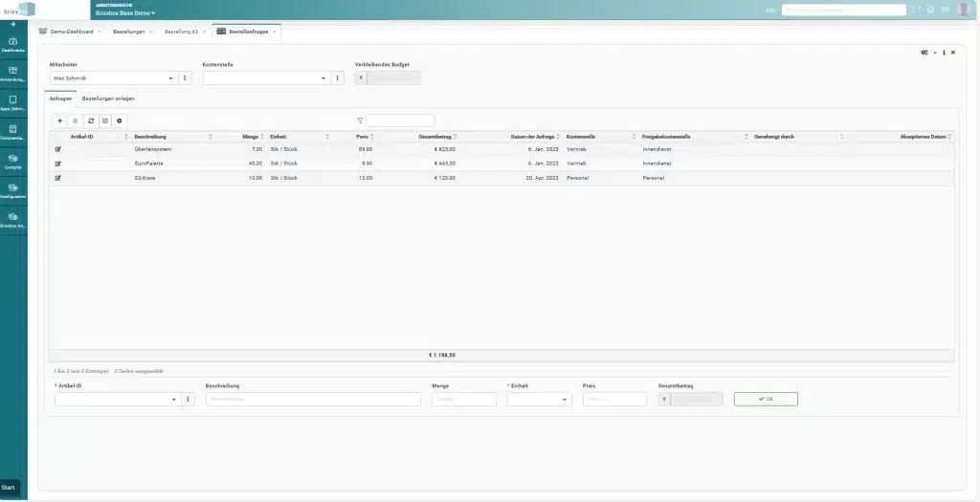Screen dimensions: 980x502
Task: Click the Beschreibung input field
Action: coord(313,400)
